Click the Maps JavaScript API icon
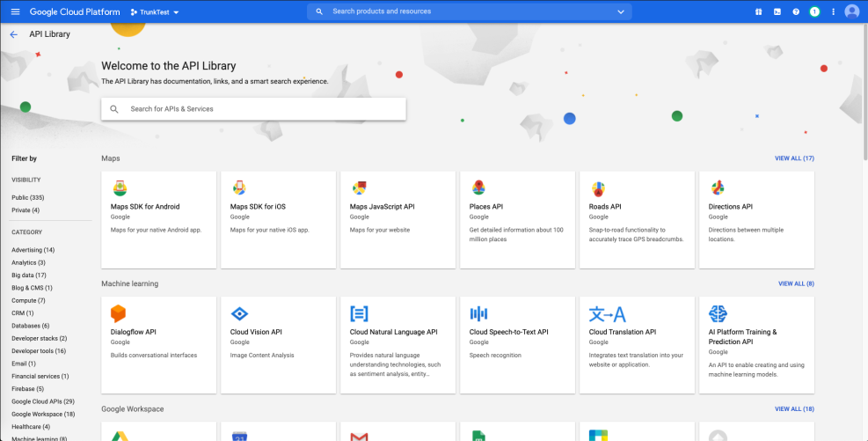This screenshot has height=441, width=868. point(360,187)
